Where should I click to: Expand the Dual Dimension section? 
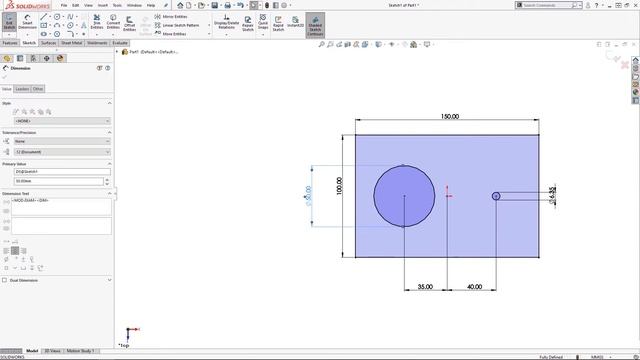coord(109,280)
